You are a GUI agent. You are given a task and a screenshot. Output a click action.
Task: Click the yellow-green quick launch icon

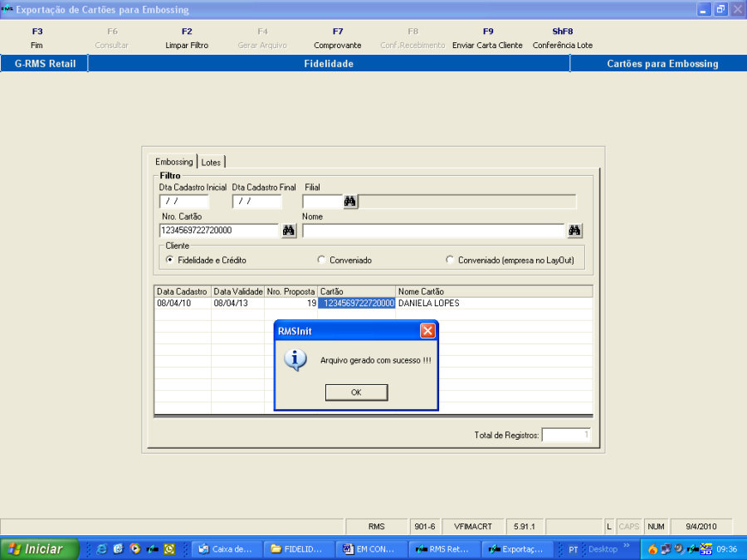(x=169, y=549)
